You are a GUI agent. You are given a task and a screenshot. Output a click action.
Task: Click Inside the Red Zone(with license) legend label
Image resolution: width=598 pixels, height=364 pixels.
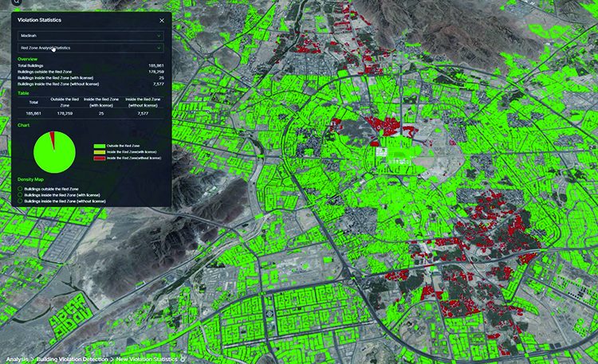(x=132, y=152)
